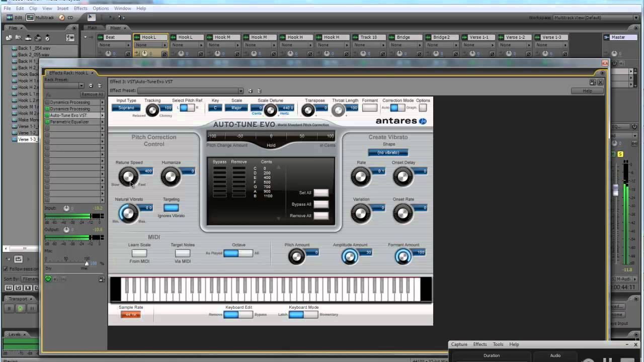Toggle the Select Pitch Ref. L/R switch

pyautogui.click(x=187, y=108)
